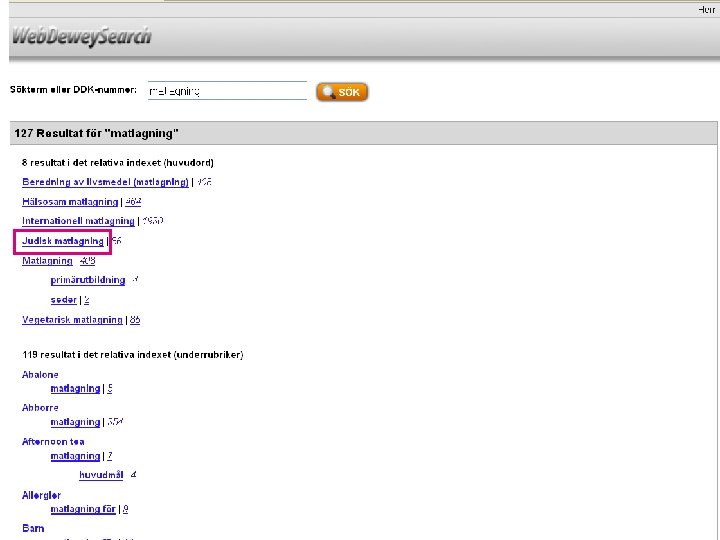The height and width of the screenshot is (540, 720).
Task: Click the orange SÖK search button
Action: coord(342,92)
